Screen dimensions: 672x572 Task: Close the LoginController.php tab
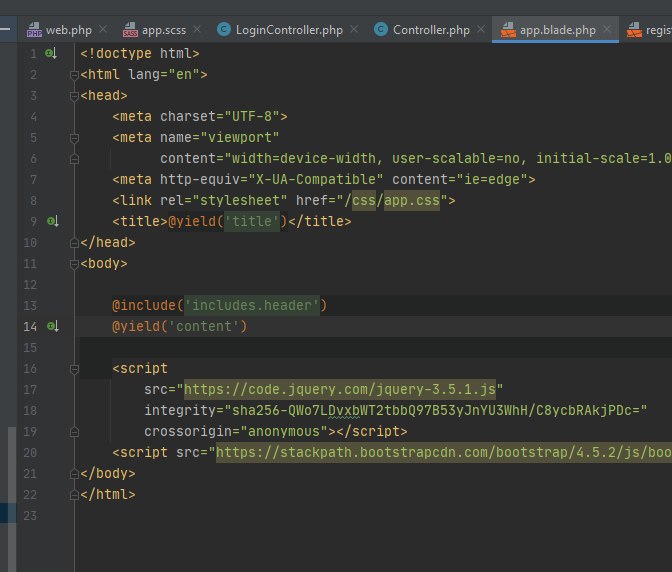[x=354, y=29]
